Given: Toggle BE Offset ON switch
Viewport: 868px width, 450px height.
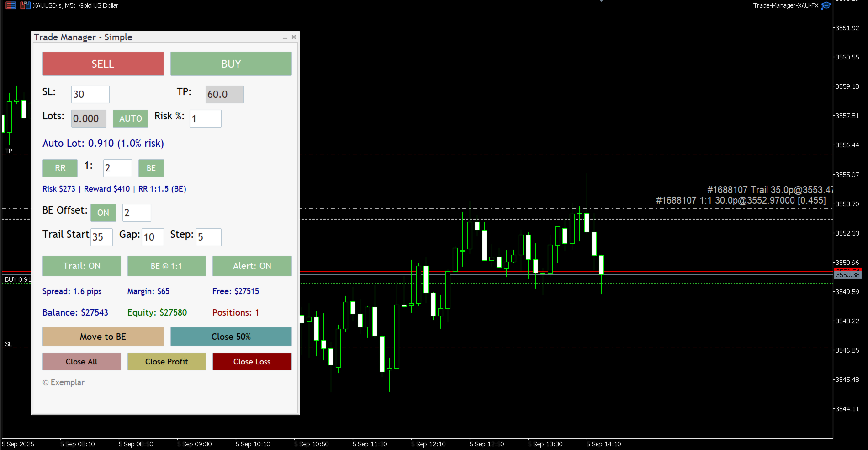Looking at the screenshot, I should (x=103, y=213).
